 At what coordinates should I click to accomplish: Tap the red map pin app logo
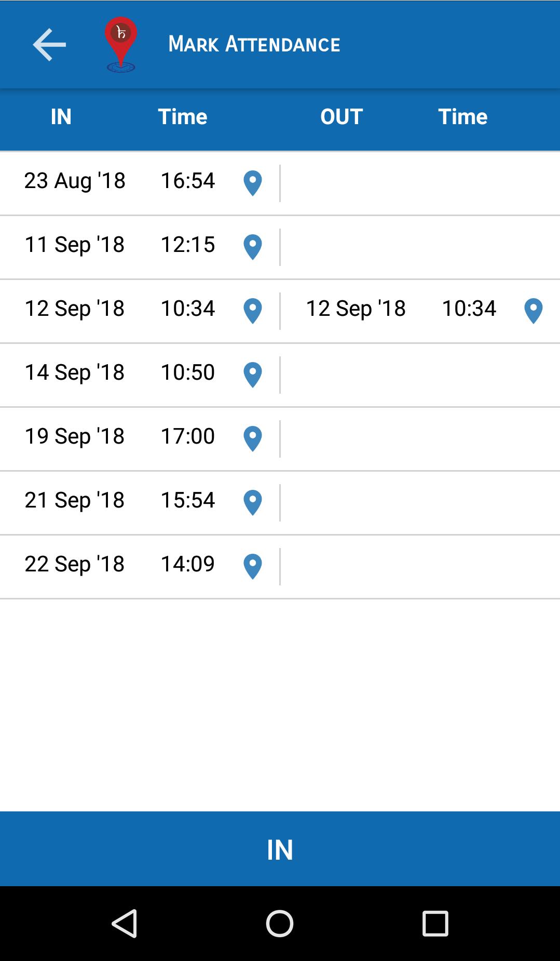121,44
